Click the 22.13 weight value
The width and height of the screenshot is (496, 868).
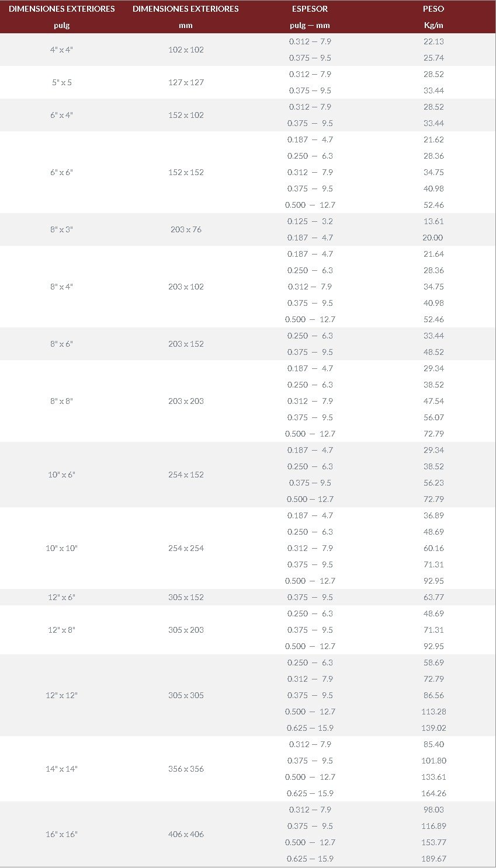click(433, 41)
